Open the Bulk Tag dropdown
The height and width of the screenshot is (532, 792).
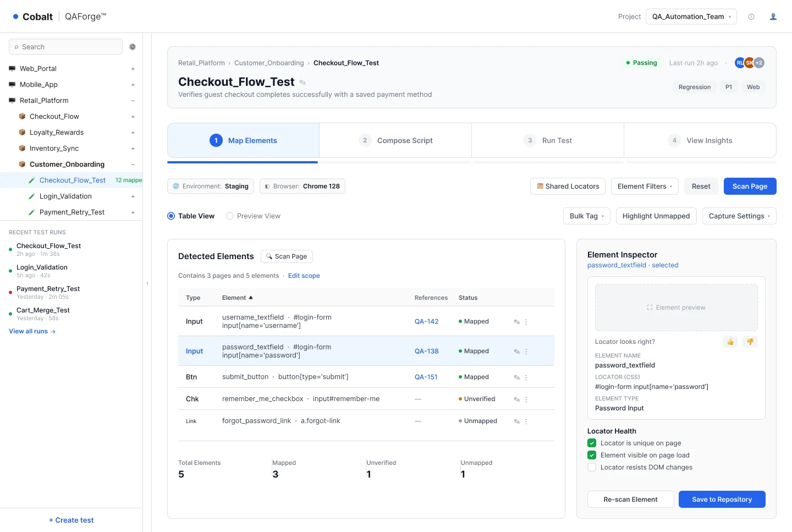pos(587,216)
